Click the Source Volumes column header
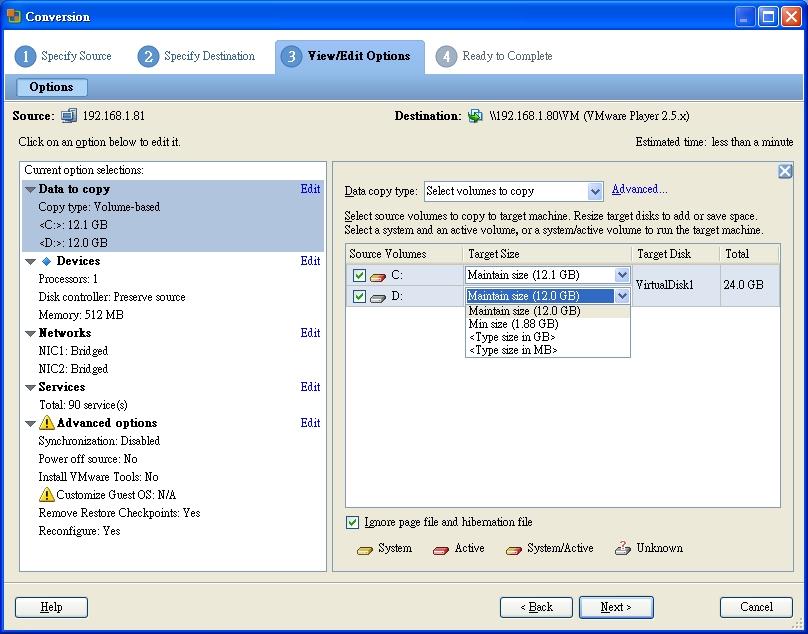Screen dimensions: 808x634 (404, 254)
